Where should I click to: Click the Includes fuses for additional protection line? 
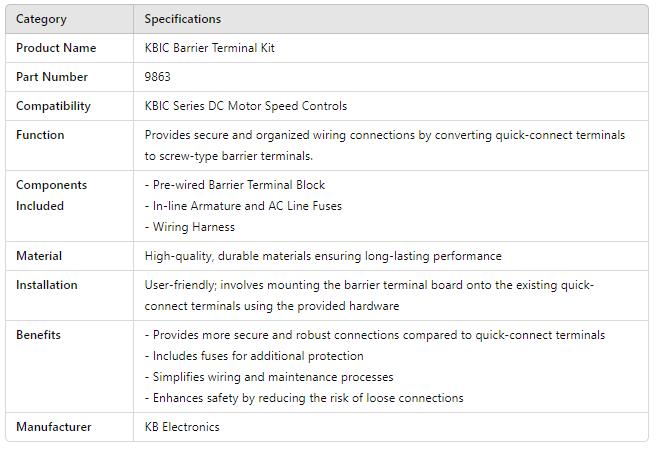tap(254, 356)
